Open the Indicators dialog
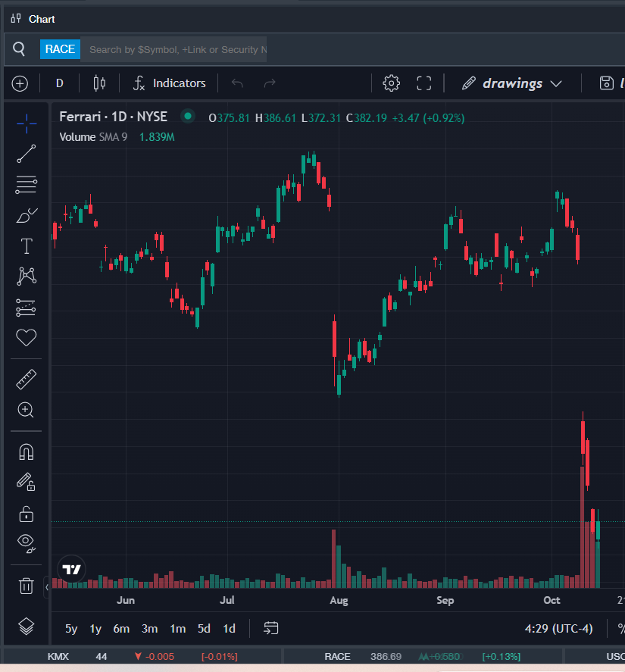The width and height of the screenshot is (625, 672). (169, 83)
